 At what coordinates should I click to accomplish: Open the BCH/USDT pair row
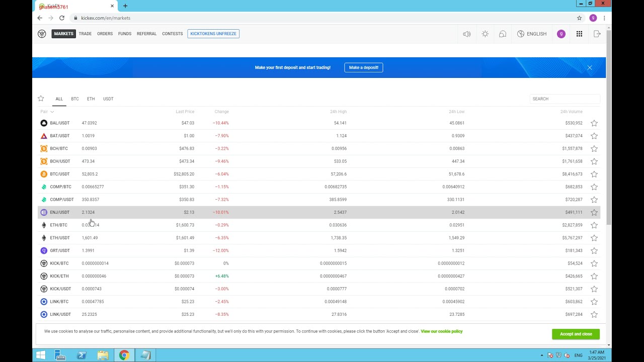(319, 161)
